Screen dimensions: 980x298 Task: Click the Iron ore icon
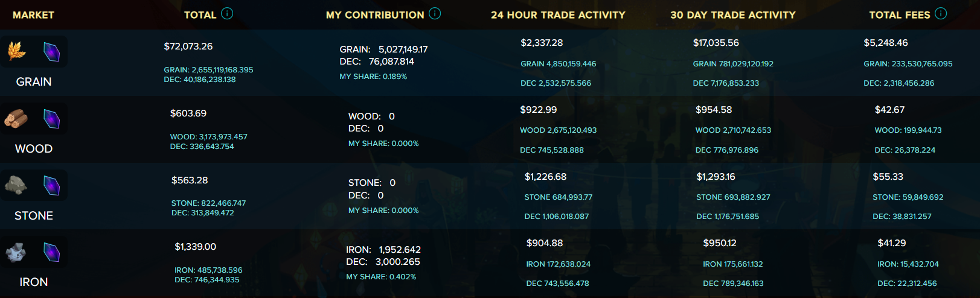[16, 252]
